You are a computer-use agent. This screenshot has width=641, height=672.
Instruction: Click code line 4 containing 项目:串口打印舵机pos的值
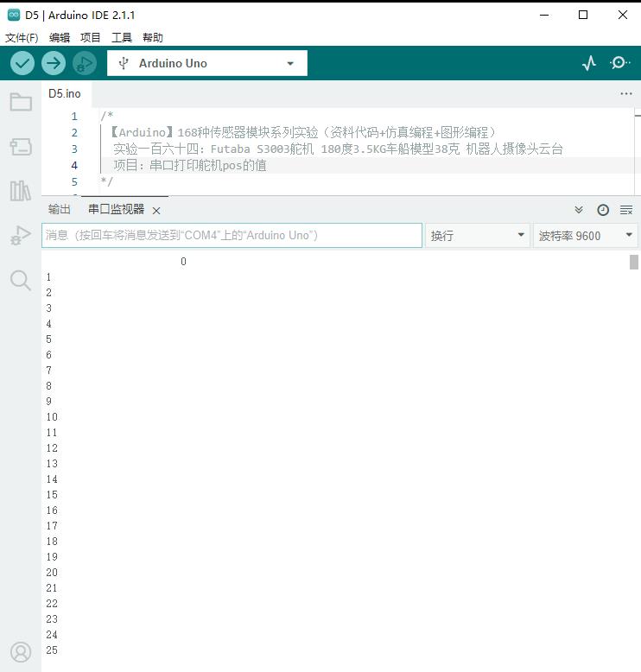pyautogui.click(x=190, y=166)
